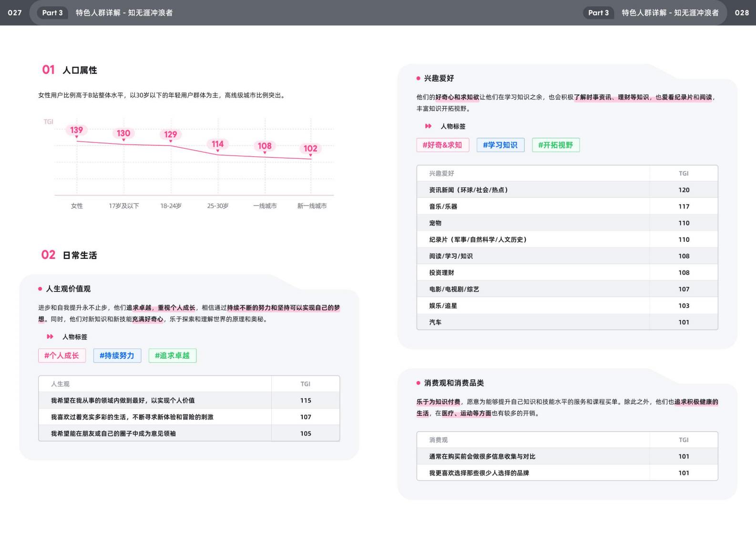Image resolution: width=756 pixels, height=535 pixels.
Task: Click the row 通常在购买前会做很多信息收集与对比
Action: pyautogui.click(x=567, y=456)
